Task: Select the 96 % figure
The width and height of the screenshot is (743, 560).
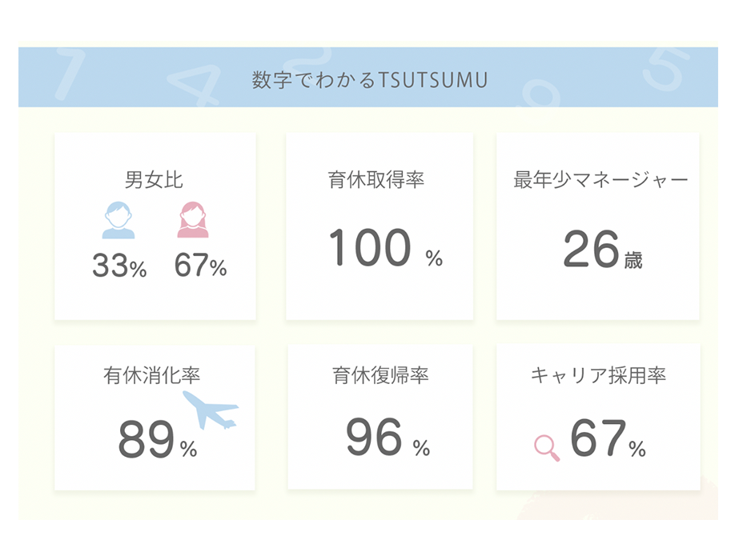Action: 388,438
